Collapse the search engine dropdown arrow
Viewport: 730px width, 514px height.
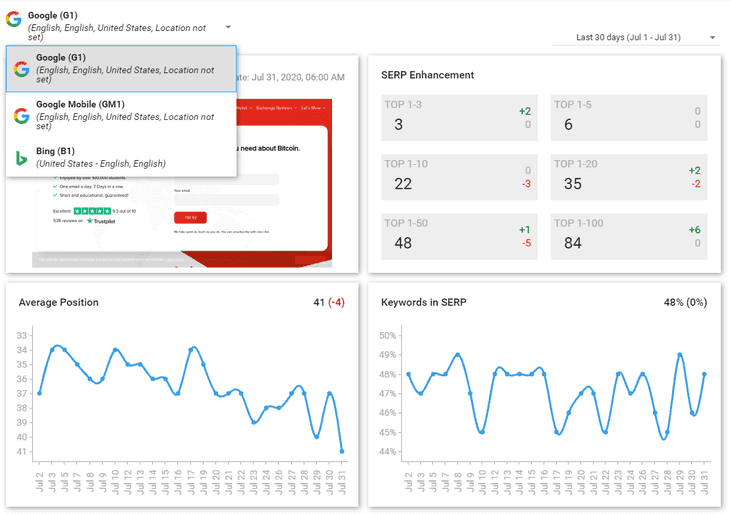point(228,27)
